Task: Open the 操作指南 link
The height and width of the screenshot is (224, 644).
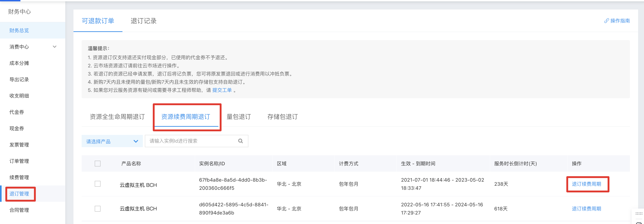Action: (x=620, y=21)
